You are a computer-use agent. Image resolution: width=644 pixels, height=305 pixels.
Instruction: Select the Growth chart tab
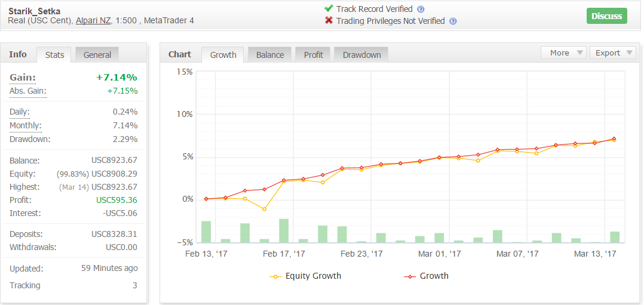point(223,54)
